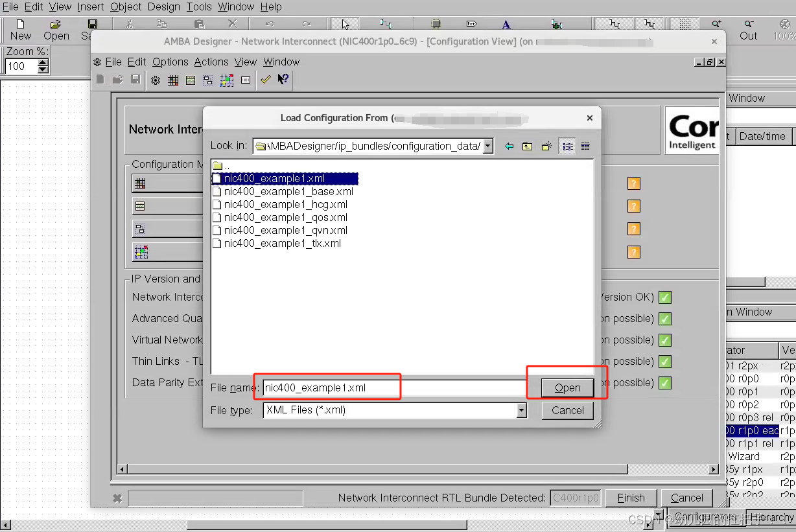
Task: Click Open to load nic400_example1.xml
Action: pos(567,387)
